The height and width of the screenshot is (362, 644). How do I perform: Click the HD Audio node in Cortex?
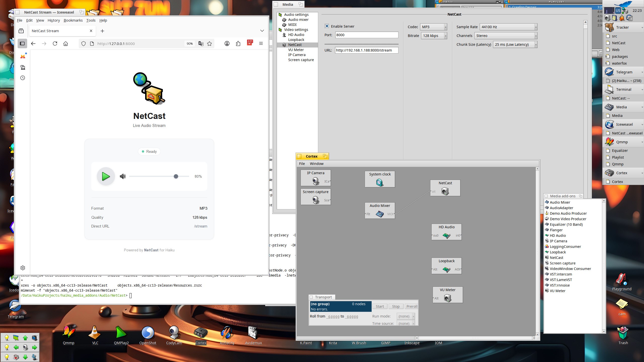(x=447, y=235)
